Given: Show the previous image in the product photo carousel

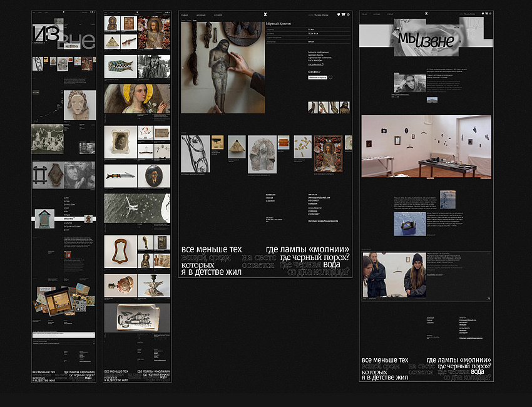Looking at the screenshot, I should point(183,68).
